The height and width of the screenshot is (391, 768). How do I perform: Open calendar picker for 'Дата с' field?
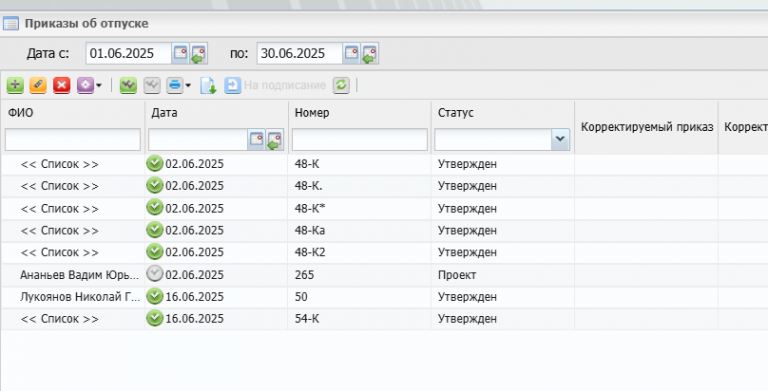coord(181,53)
